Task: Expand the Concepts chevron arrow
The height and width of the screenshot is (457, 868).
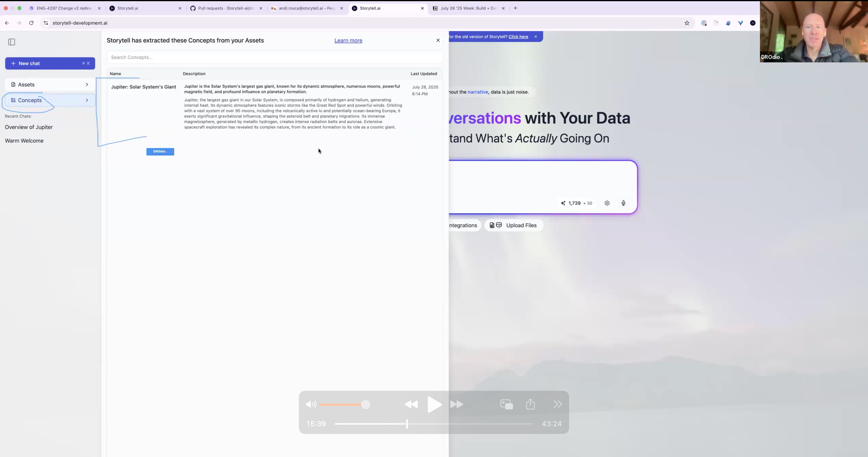Action: [x=87, y=100]
